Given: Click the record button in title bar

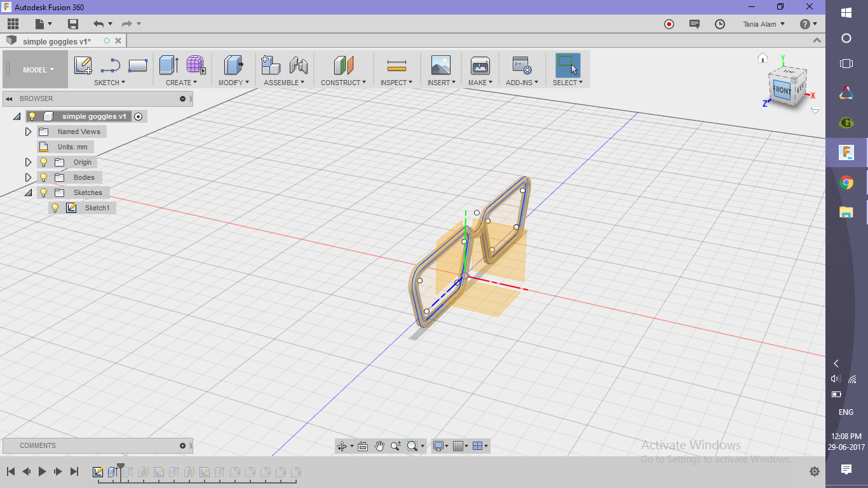Looking at the screenshot, I should coord(669,24).
